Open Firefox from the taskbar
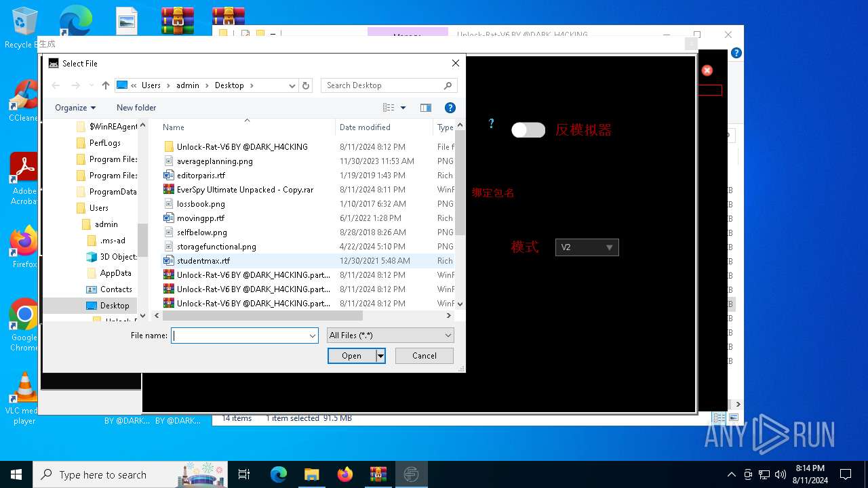Screen dimensions: 868x488 coord(344,474)
